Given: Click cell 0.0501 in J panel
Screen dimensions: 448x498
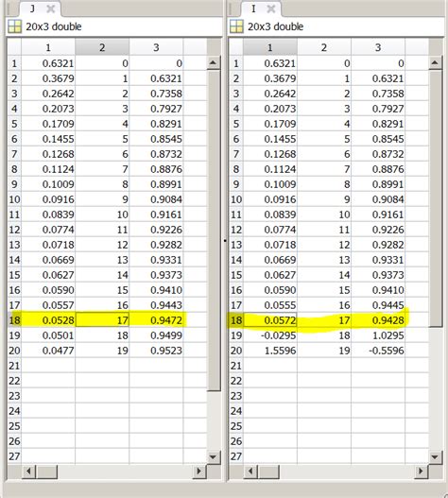Looking at the screenshot, I should [x=48, y=335].
